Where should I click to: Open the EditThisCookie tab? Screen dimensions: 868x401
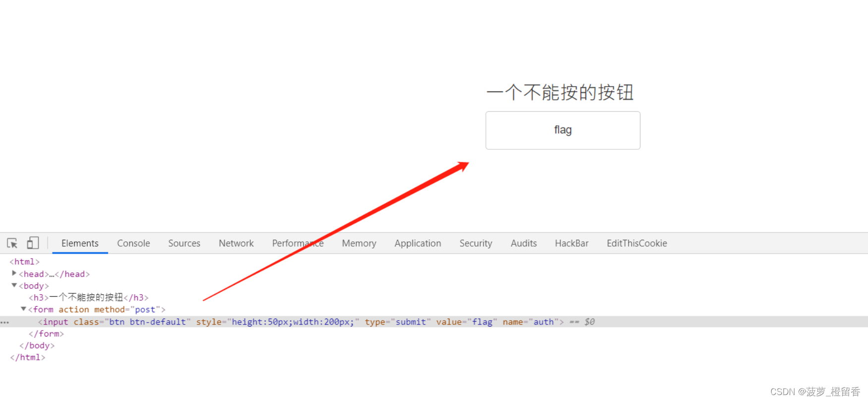pyautogui.click(x=637, y=243)
